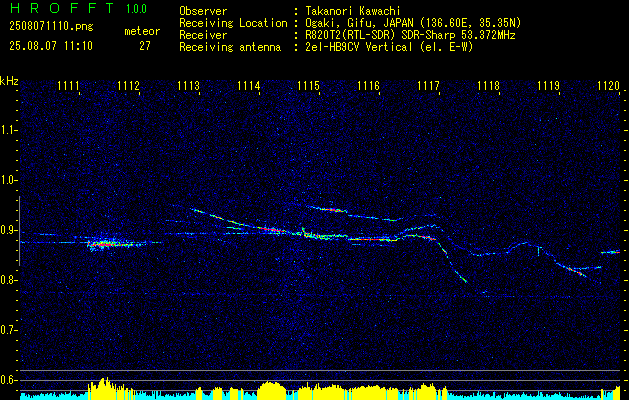The image size is (629, 400).
Task: Click time marker 1114
Action: pos(248,85)
